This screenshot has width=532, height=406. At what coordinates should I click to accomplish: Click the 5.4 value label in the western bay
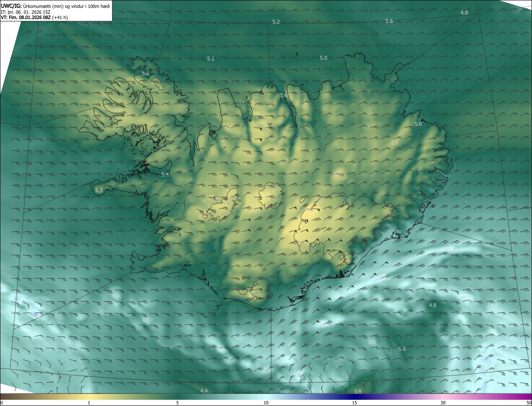click(x=165, y=174)
